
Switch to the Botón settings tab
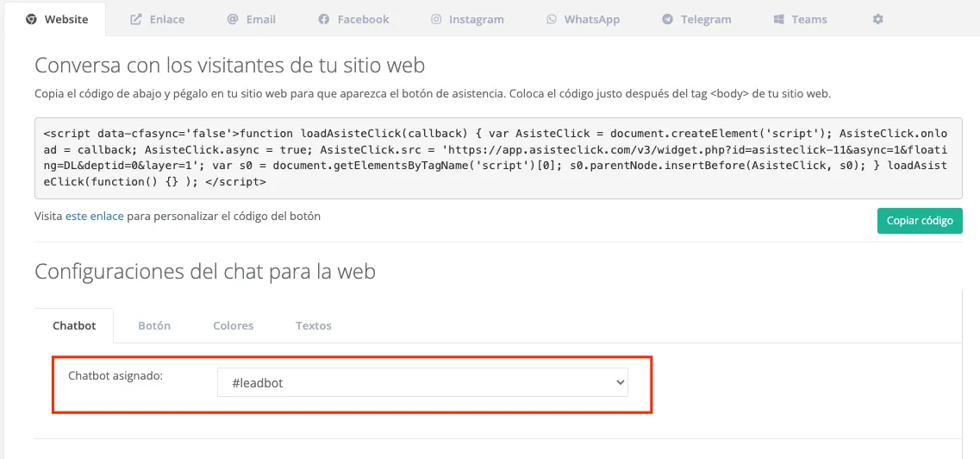pos(154,326)
